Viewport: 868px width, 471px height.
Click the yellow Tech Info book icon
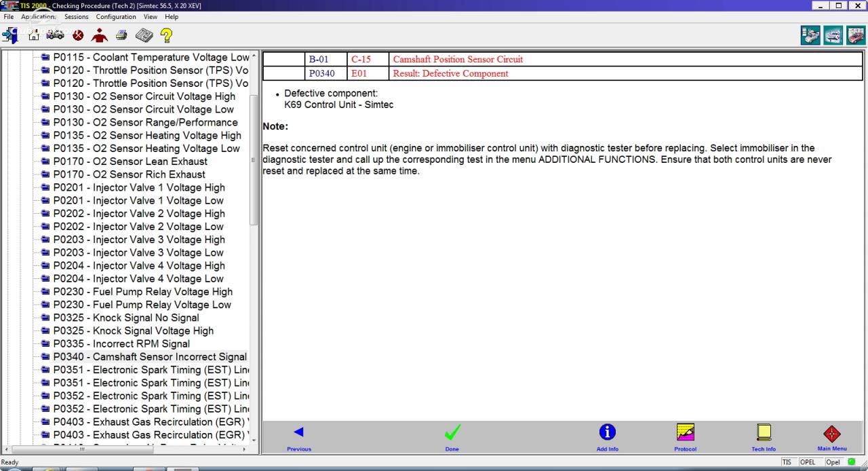point(764,432)
